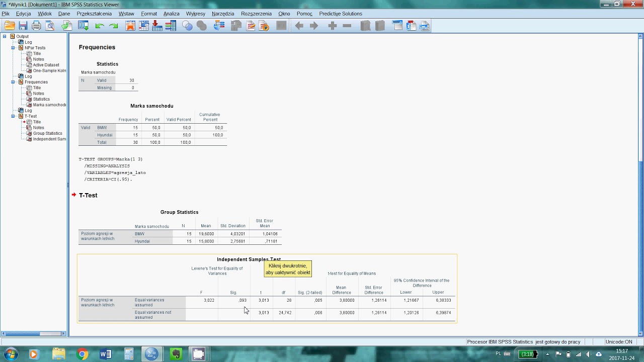The height and width of the screenshot is (362, 644).
Task: Click the Select last output icon
Action: click(219, 26)
